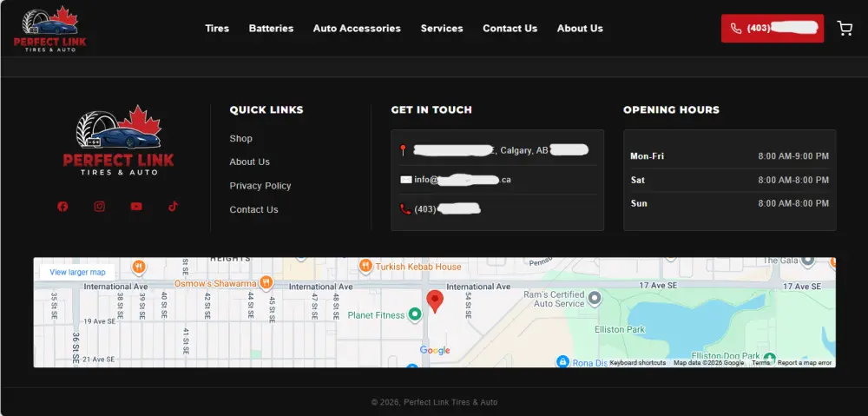The image size is (868, 416).
Task: Click the red phone handset icon in Get In Touch
Action: 405,208
